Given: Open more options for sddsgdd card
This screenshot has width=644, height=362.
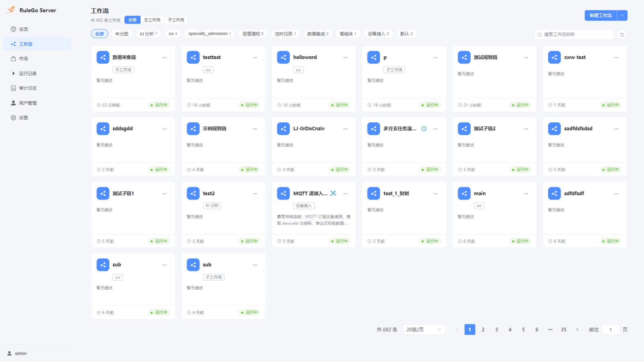Looking at the screenshot, I should pos(164,129).
